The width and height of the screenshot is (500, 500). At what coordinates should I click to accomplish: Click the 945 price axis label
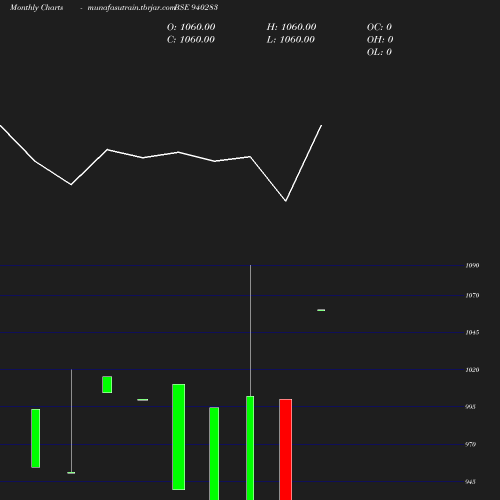(470, 482)
